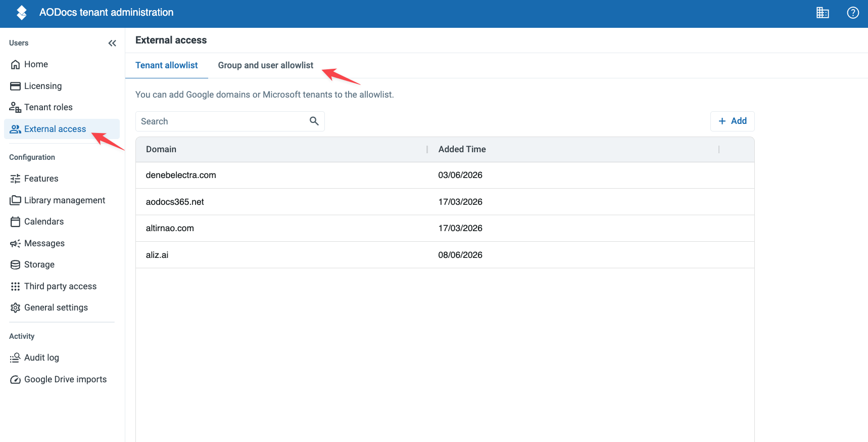Image resolution: width=868 pixels, height=442 pixels.
Task: Click the Storage database icon
Action: (16, 264)
